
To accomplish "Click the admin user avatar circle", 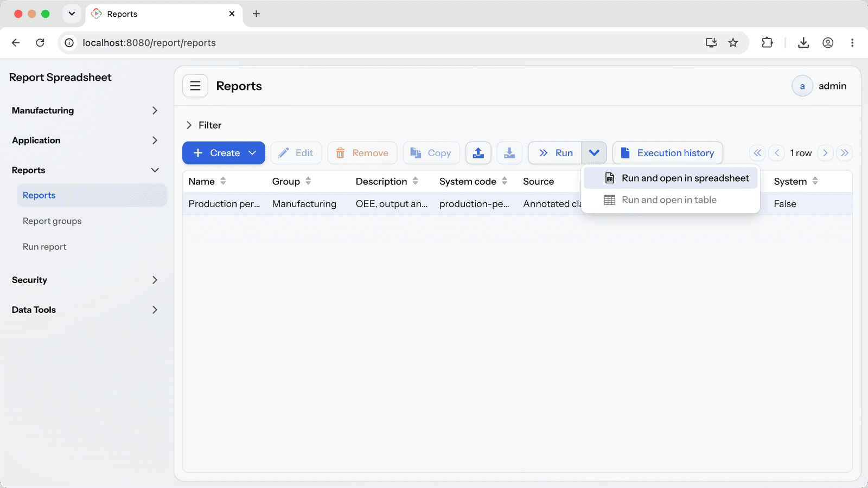I will (802, 86).
